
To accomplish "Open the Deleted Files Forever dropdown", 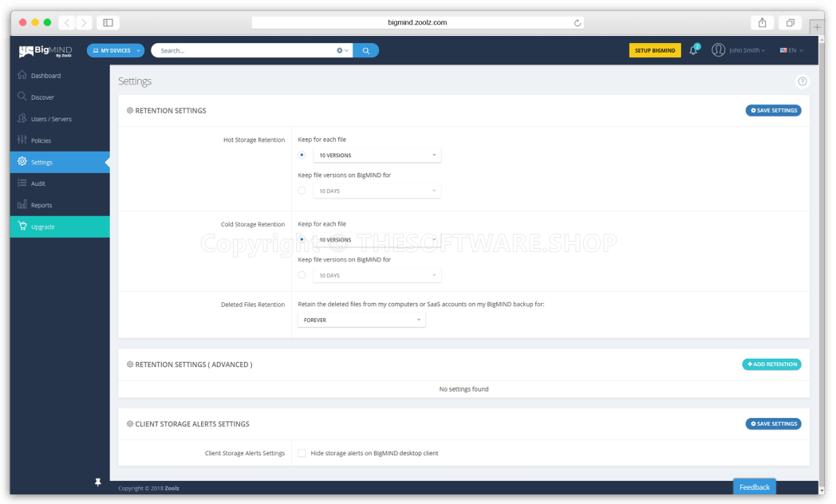I will tap(361, 320).
